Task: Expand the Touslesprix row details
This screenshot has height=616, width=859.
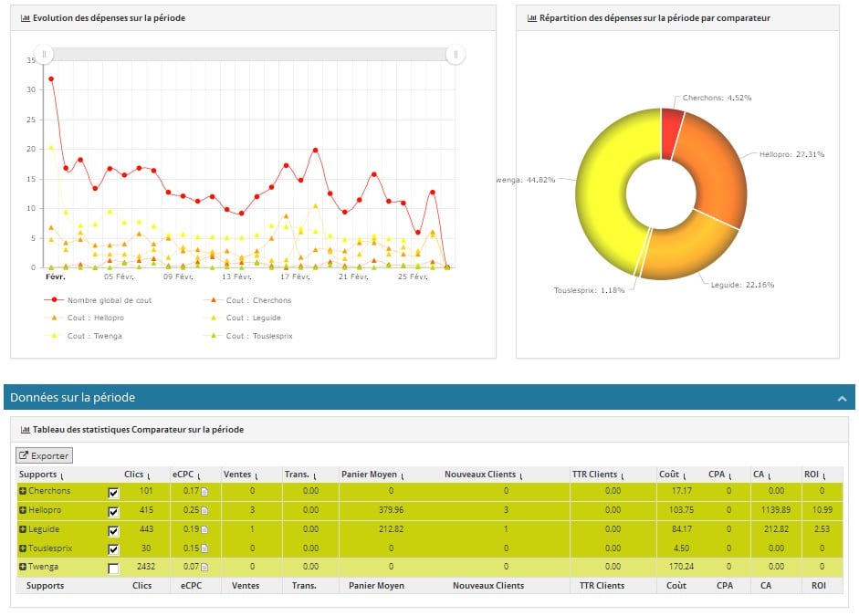Action: [23, 548]
